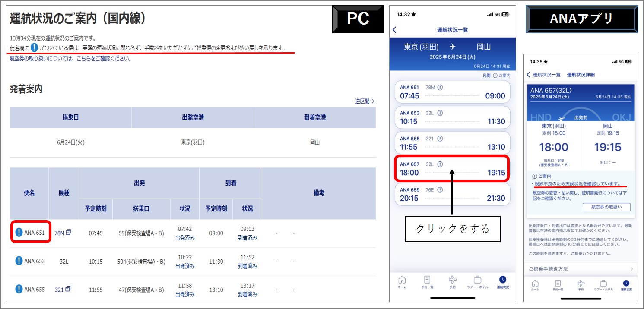Click the 逆区間 reverse route link
This screenshot has width=644, height=309.
[365, 101]
